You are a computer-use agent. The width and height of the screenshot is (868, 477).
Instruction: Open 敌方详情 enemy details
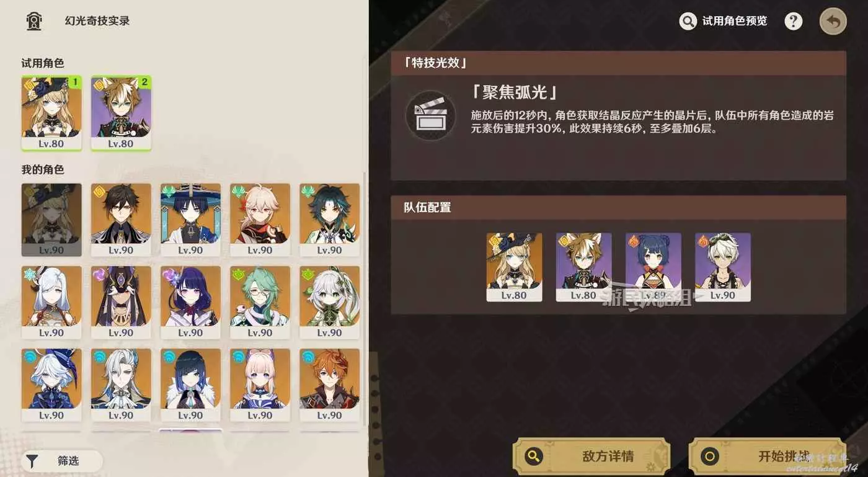[591, 457]
